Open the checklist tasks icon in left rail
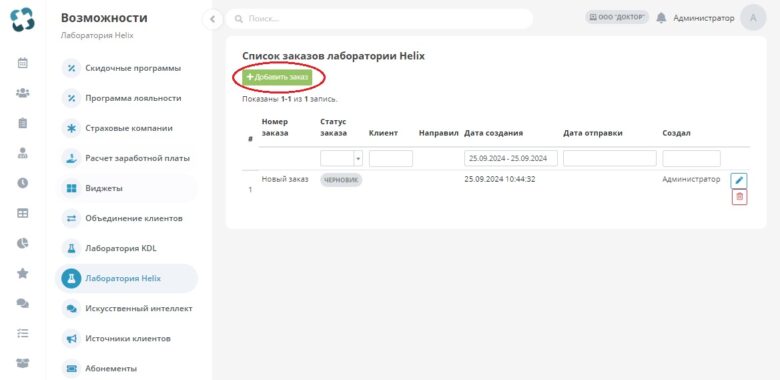This screenshot has width=780, height=380. [22, 333]
